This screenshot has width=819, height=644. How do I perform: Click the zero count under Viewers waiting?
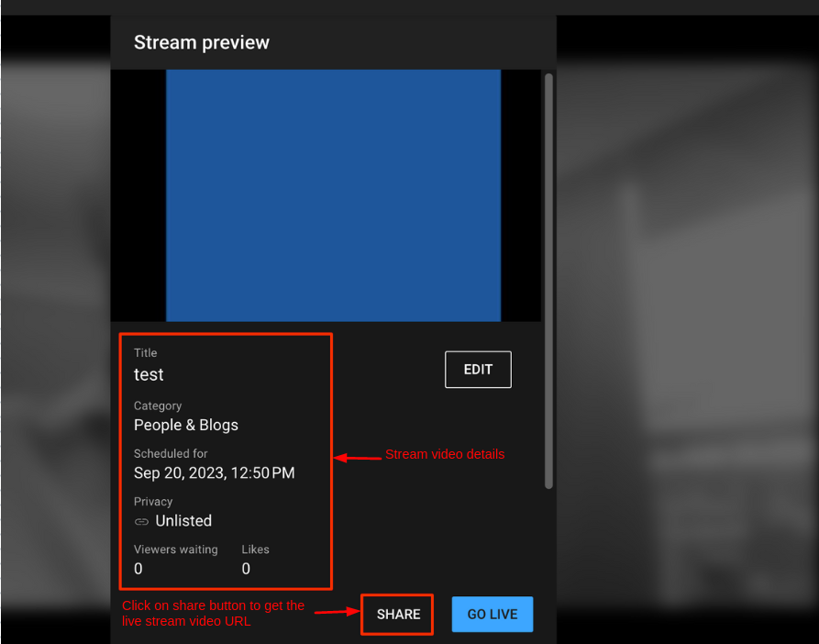pyautogui.click(x=138, y=569)
